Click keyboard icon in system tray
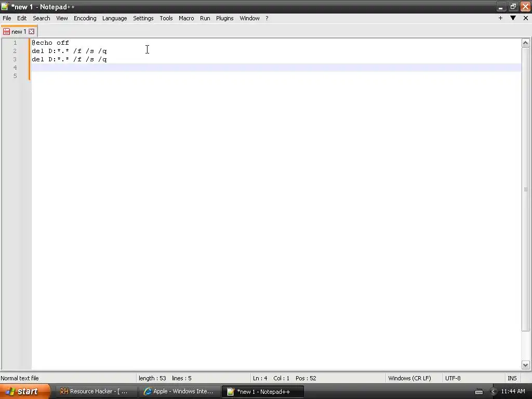 (478, 392)
